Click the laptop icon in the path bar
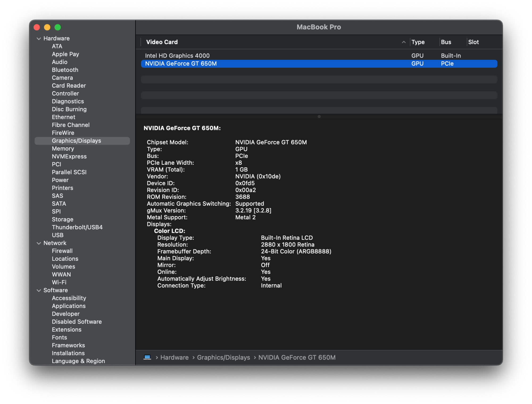This screenshot has height=404, width=532. coord(147,357)
